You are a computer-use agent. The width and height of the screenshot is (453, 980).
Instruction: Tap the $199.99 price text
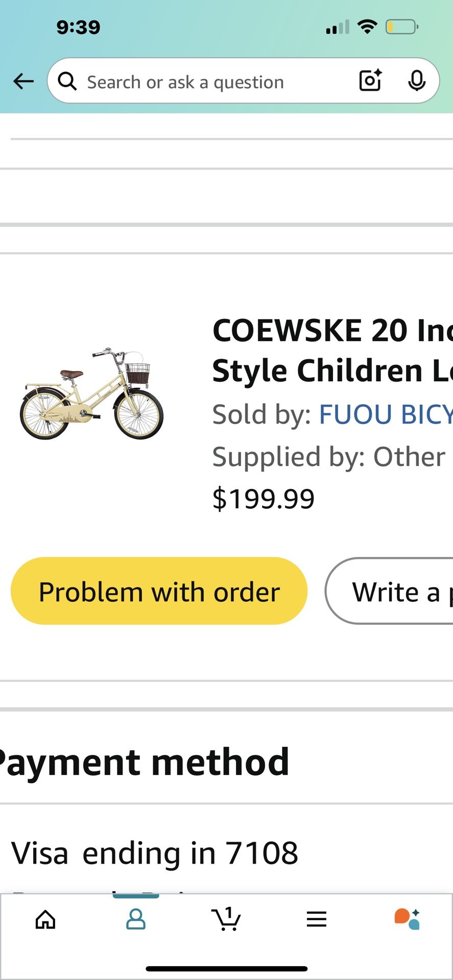[264, 498]
